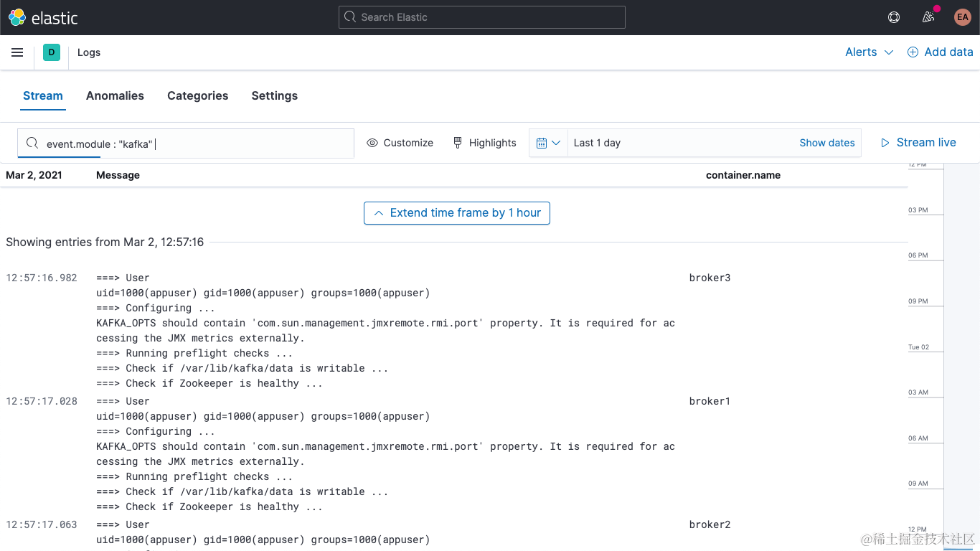The width and height of the screenshot is (980, 551).
Task: Click the highlighter icon beside Highlights
Action: pyautogui.click(x=458, y=143)
